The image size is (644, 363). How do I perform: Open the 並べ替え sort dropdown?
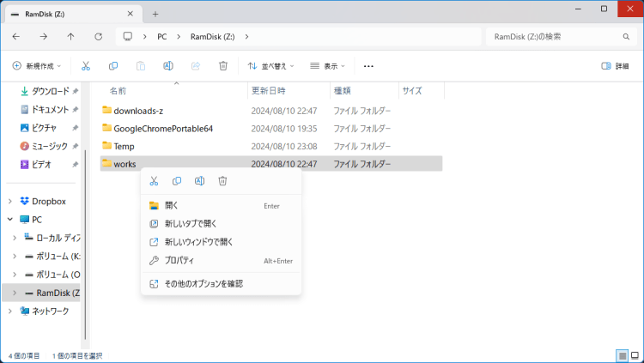click(x=270, y=66)
